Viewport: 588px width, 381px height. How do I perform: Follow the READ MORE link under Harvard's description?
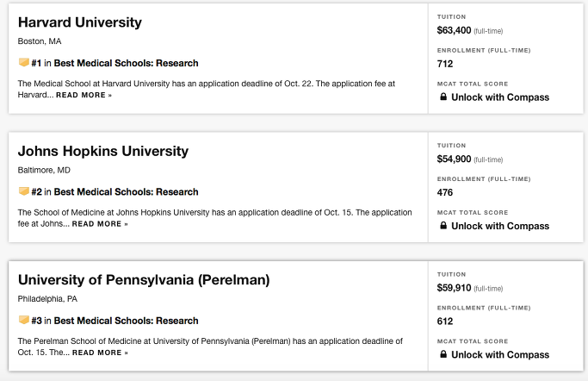pos(84,96)
